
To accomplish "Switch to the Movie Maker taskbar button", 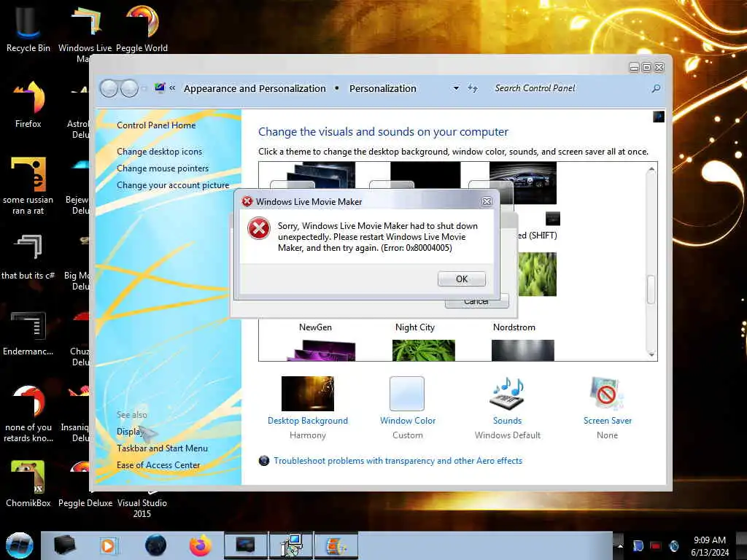I will pyautogui.click(x=336, y=545).
